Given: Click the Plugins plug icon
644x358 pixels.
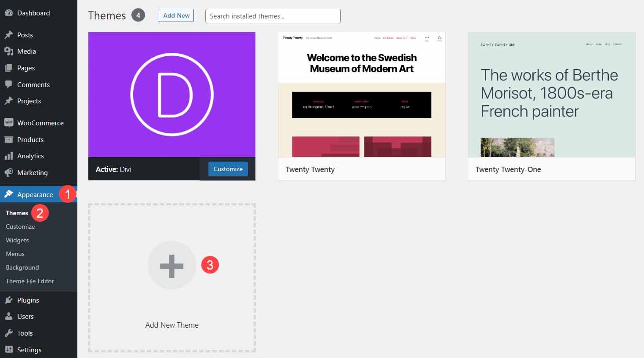Looking at the screenshot, I should point(8,300).
